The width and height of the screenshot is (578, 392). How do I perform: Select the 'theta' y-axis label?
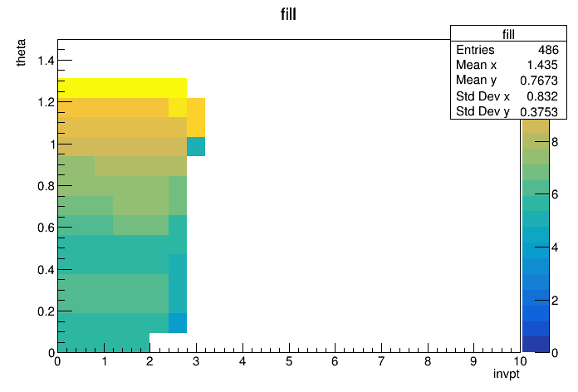coord(21,52)
